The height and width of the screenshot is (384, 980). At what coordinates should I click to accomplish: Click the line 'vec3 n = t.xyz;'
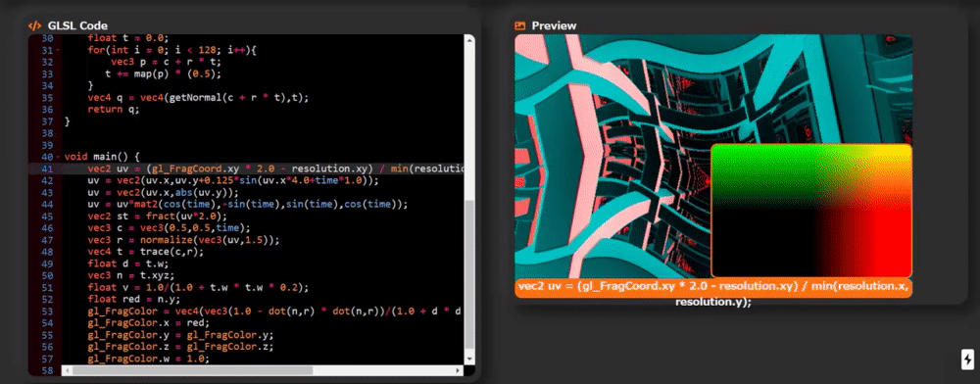point(131,275)
